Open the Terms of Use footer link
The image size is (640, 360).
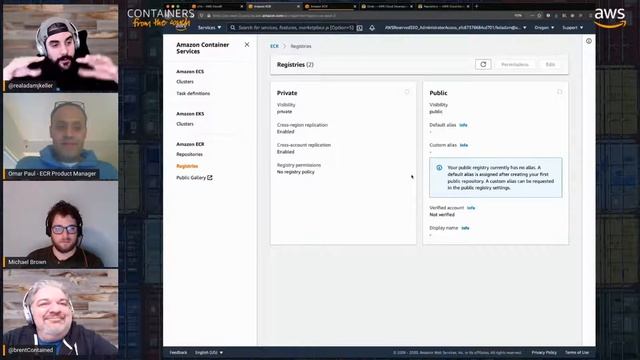(577, 352)
